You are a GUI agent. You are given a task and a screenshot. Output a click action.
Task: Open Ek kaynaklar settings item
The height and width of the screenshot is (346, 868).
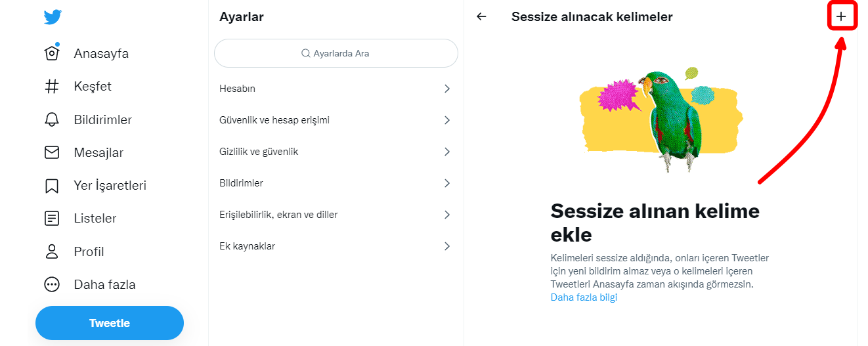[x=247, y=246]
